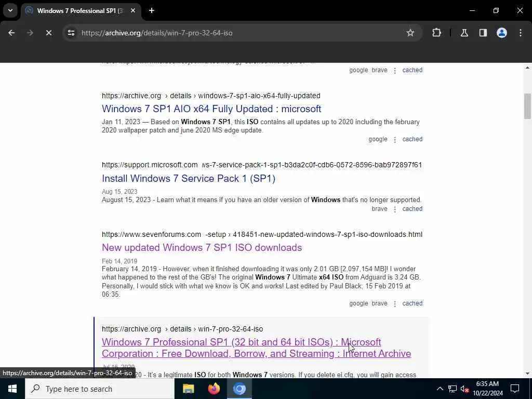Click the page scrollbar thumb
This screenshot has width=532, height=399.
527,106
